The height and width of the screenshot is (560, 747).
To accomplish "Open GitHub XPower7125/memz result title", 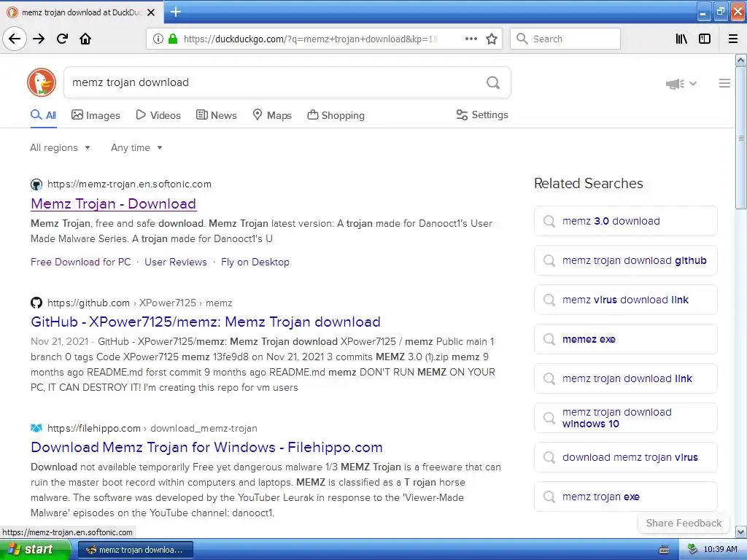I will pos(205,322).
